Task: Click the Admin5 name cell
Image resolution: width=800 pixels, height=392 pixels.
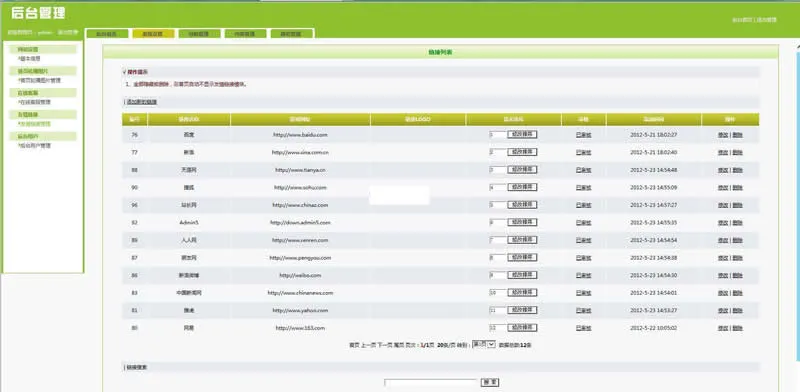Action: coord(189,223)
